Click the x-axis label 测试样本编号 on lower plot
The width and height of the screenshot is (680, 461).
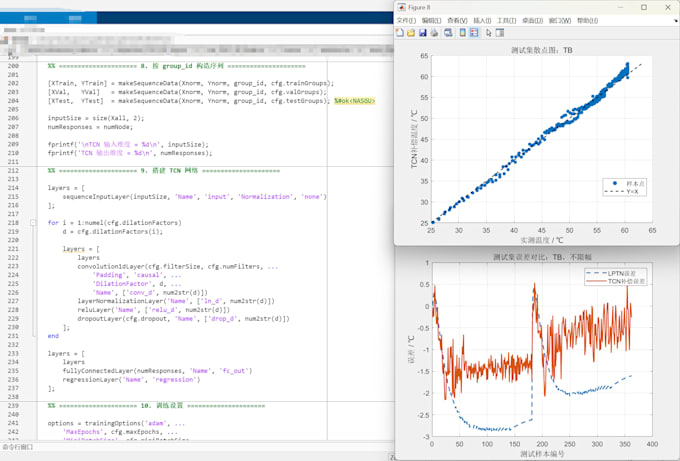pyautogui.click(x=542, y=454)
